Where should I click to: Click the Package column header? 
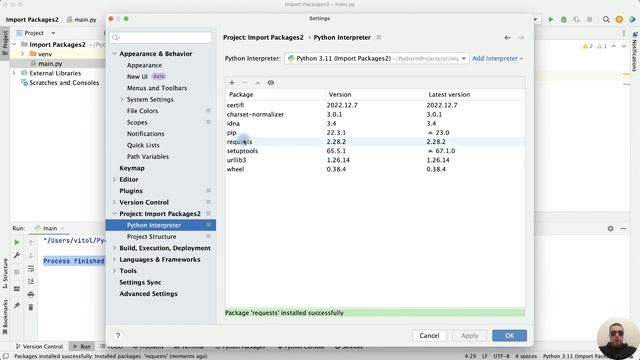point(275,94)
